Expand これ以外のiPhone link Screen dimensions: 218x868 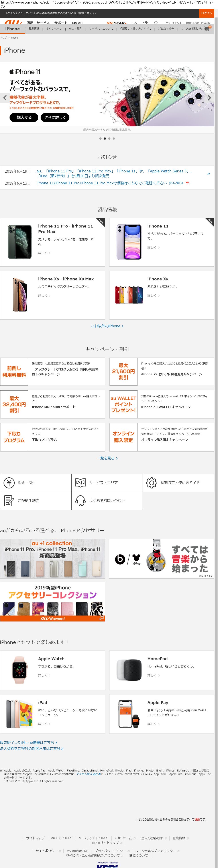[x=107, y=326]
